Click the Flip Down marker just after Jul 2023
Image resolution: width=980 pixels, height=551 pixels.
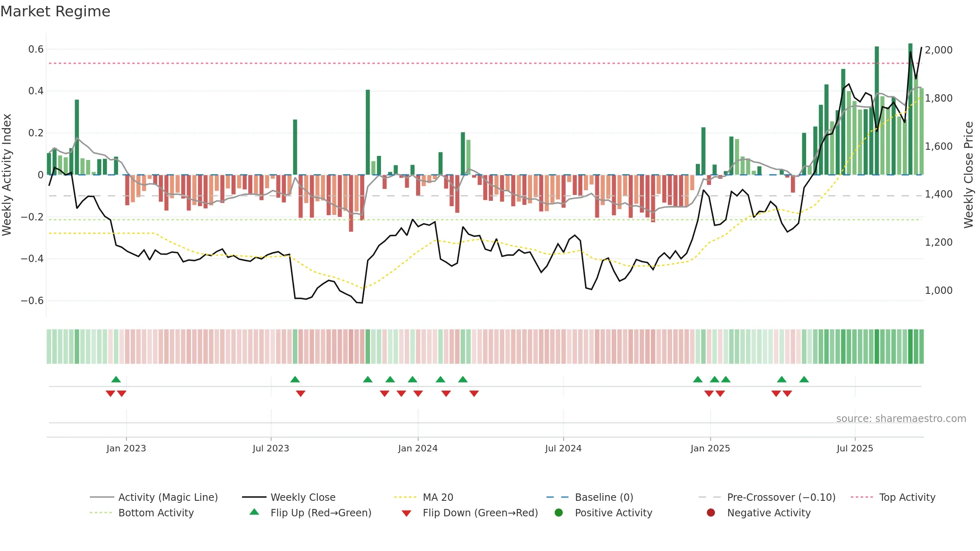point(301,393)
